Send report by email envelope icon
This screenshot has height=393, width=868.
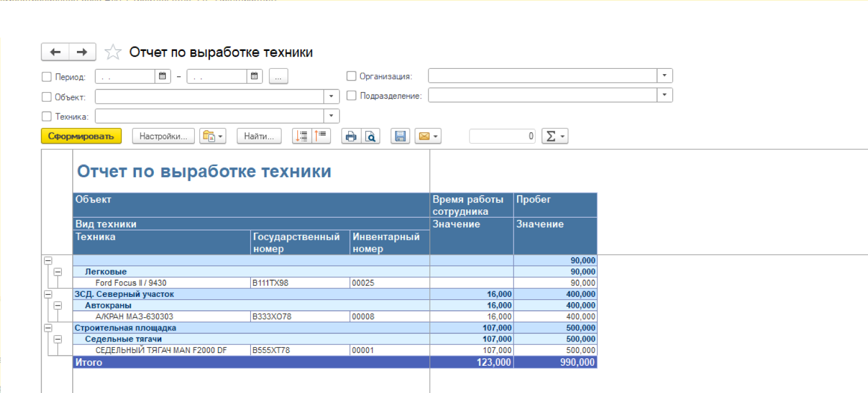[x=428, y=136]
